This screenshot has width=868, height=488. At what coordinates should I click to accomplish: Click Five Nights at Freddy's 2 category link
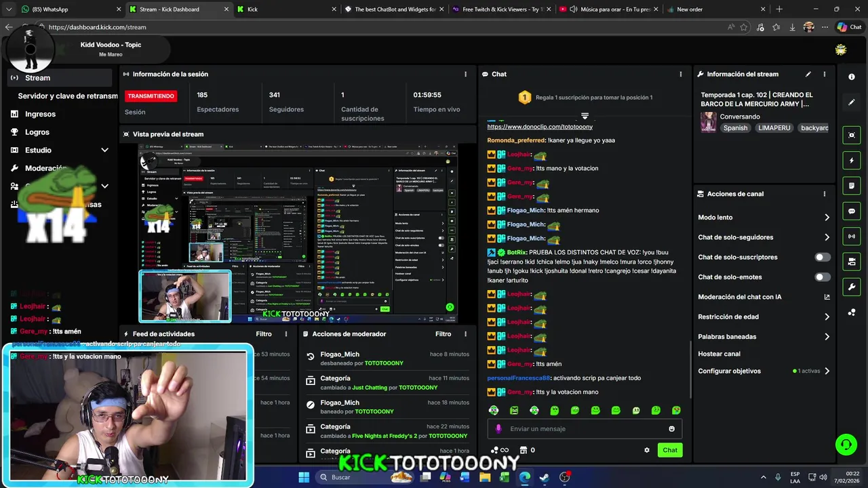384,436
